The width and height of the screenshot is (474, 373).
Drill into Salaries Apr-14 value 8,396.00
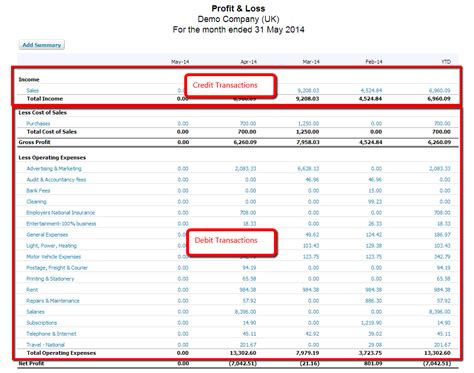point(246,312)
